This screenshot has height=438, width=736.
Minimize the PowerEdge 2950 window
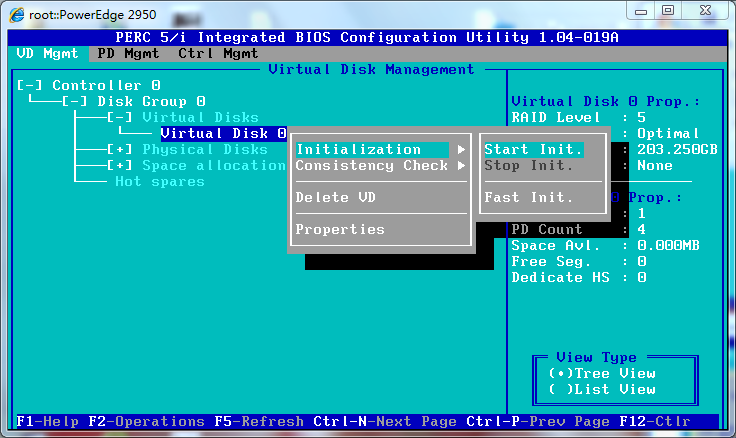pos(641,11)
